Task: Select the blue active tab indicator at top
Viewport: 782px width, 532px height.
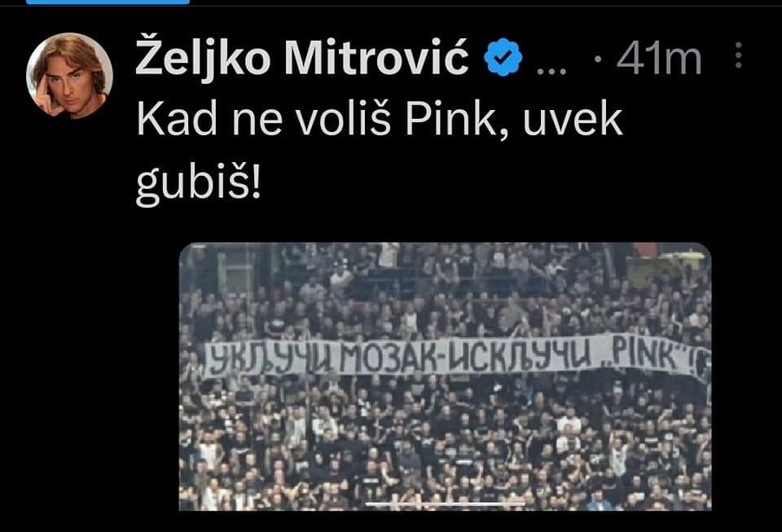Action: [108, 2]
